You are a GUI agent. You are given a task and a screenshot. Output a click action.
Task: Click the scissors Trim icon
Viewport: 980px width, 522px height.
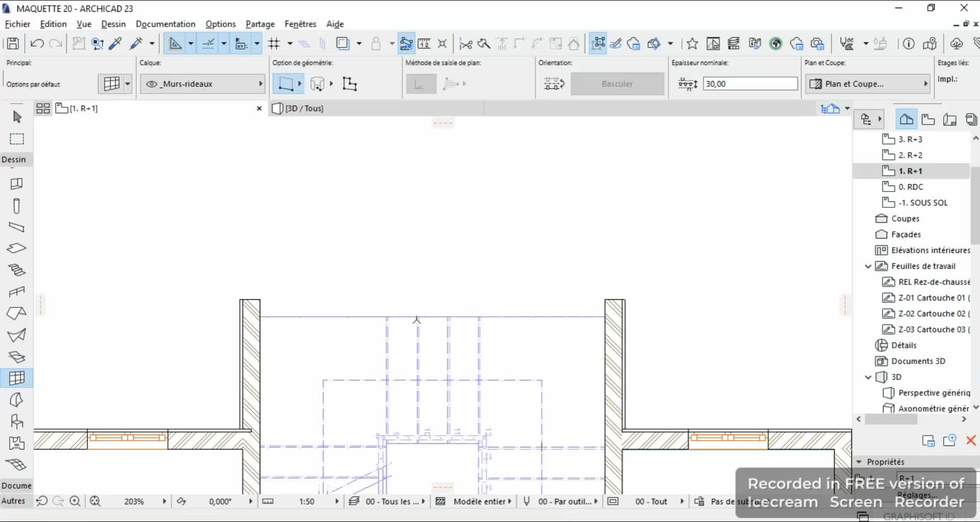[465, 44]
